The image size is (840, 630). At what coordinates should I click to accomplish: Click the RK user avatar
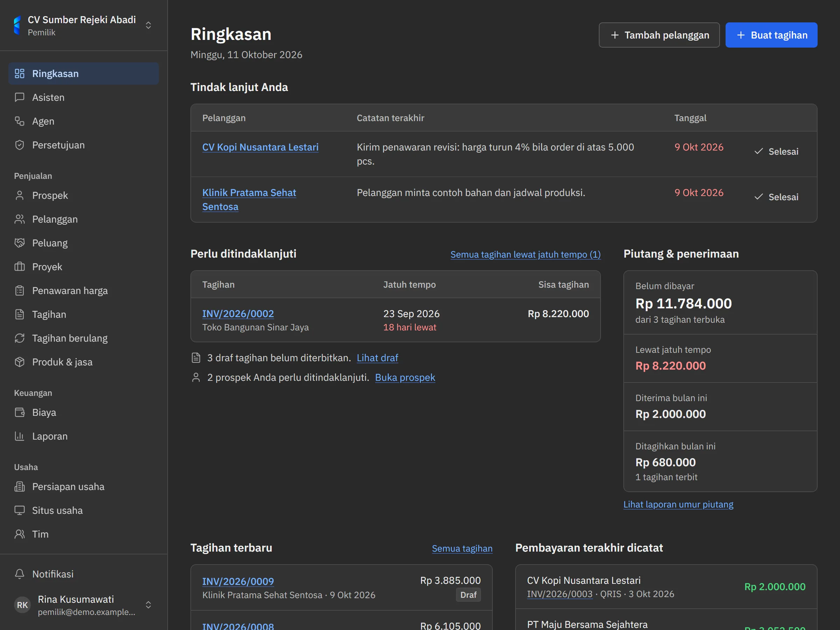point(22,605)
